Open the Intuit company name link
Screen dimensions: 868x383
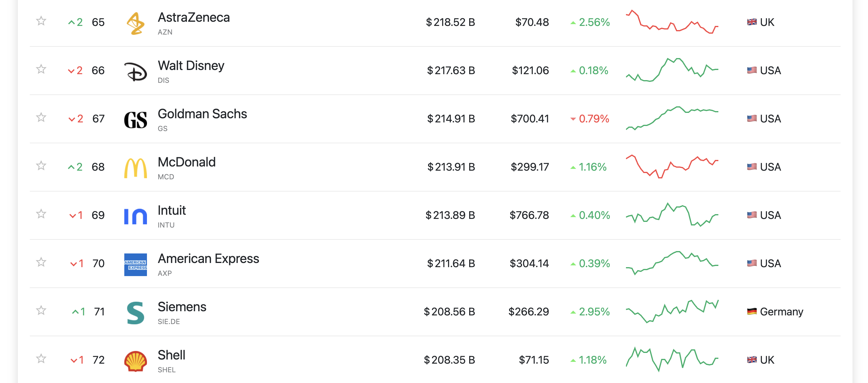click(171, 210)
